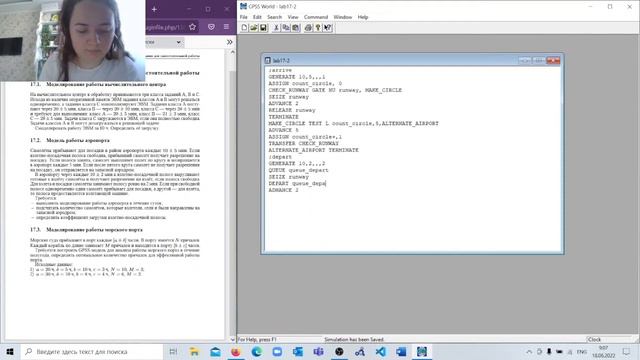Click the PDF scrollbar up arrow
Screen dimensions: 640x360
[232, 52]
